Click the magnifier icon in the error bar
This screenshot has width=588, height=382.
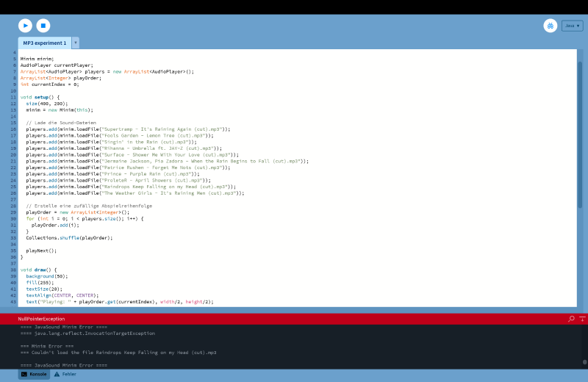571,319
